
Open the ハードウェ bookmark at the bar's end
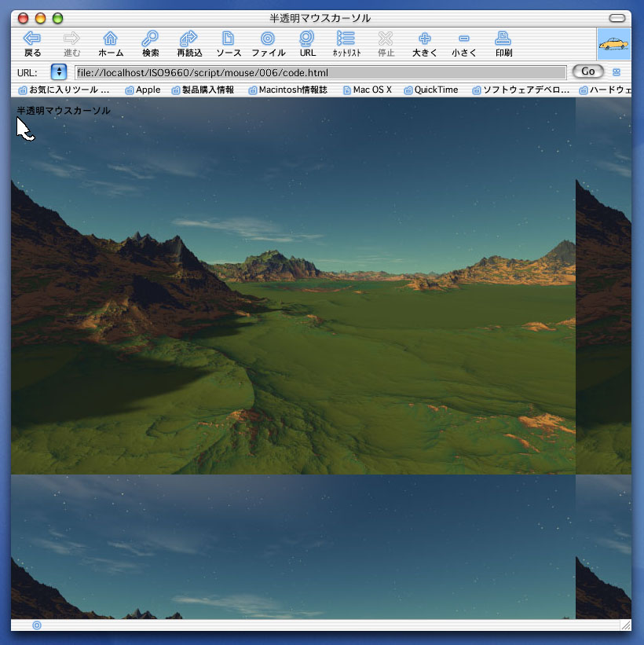[x=605, y=90]
